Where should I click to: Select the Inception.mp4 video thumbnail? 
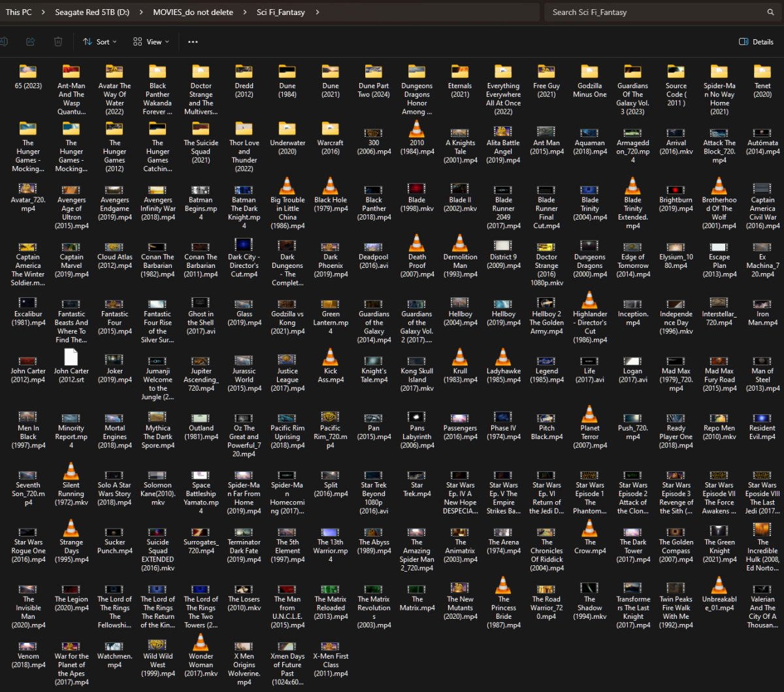pyautogui.click(x=632, y=302)
